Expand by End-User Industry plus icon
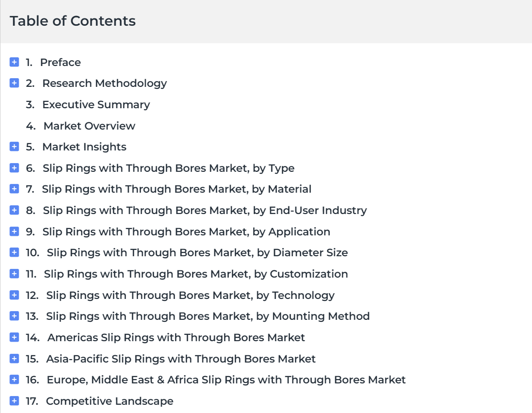532x413 pixels. [14, 210]
